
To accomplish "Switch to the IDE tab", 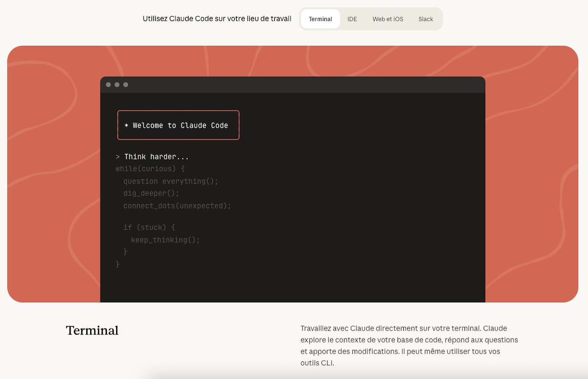I will tap(352, 19).
